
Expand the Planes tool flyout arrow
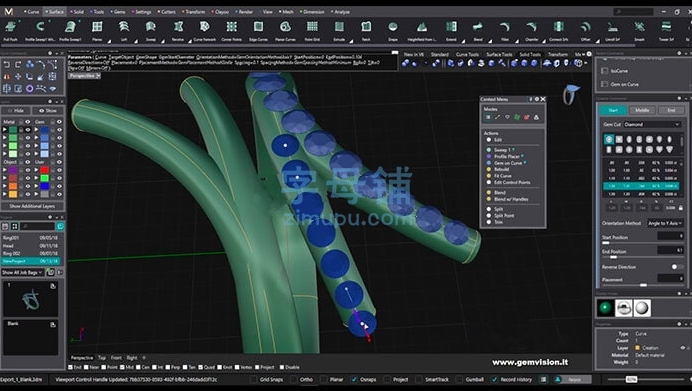pos(109,41)
